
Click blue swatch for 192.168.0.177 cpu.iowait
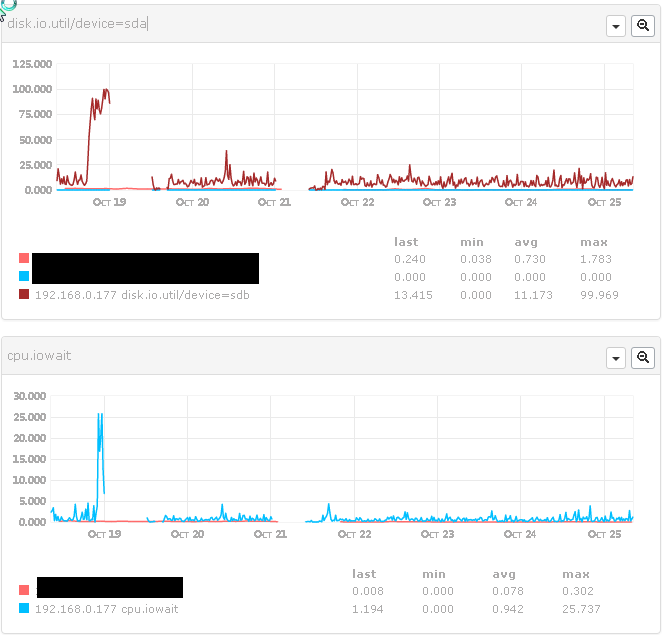click(24, 608)
